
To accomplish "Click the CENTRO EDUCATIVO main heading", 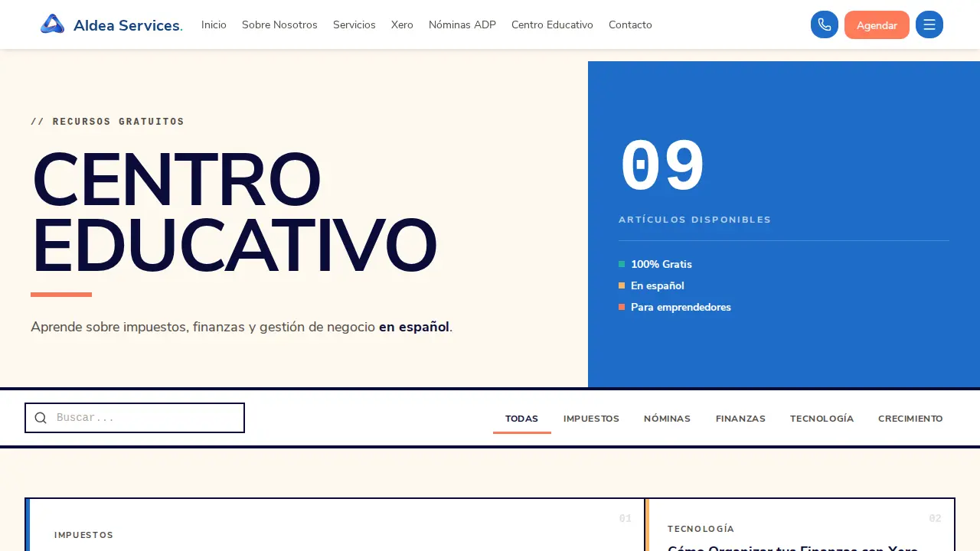I will click(x=234, y=213).
